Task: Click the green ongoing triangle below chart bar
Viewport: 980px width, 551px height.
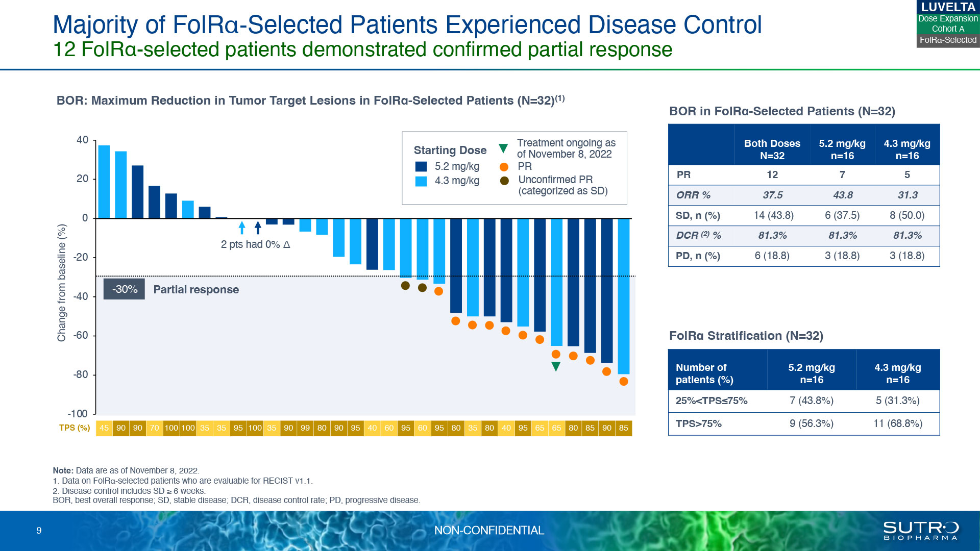Action: click(x=556, y=366)
